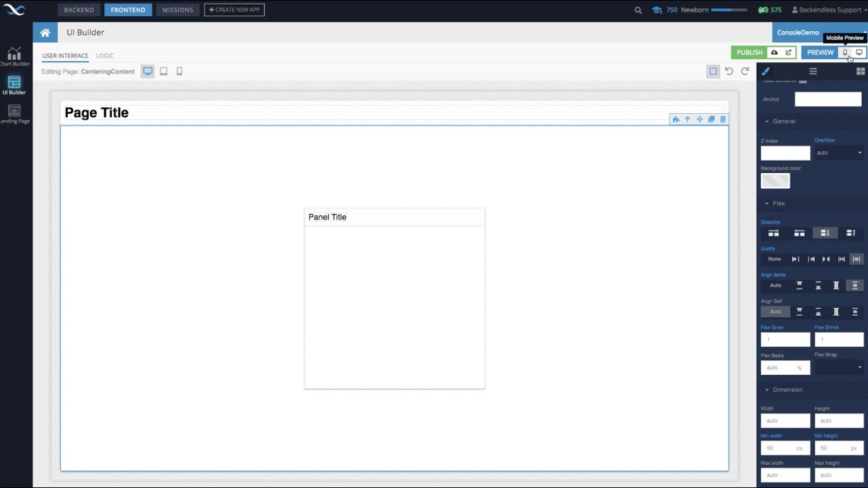Open the Chart Builder sidebar section

tap(14, 57)
